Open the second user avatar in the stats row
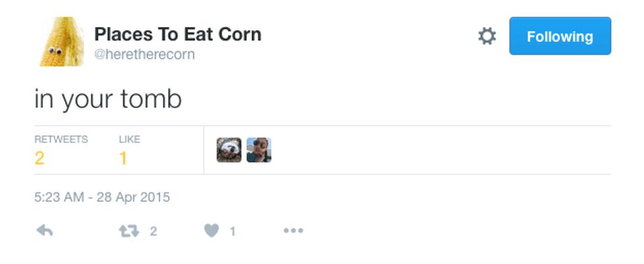The height and width of the screenshot is (264, 644). coord(259,150)
